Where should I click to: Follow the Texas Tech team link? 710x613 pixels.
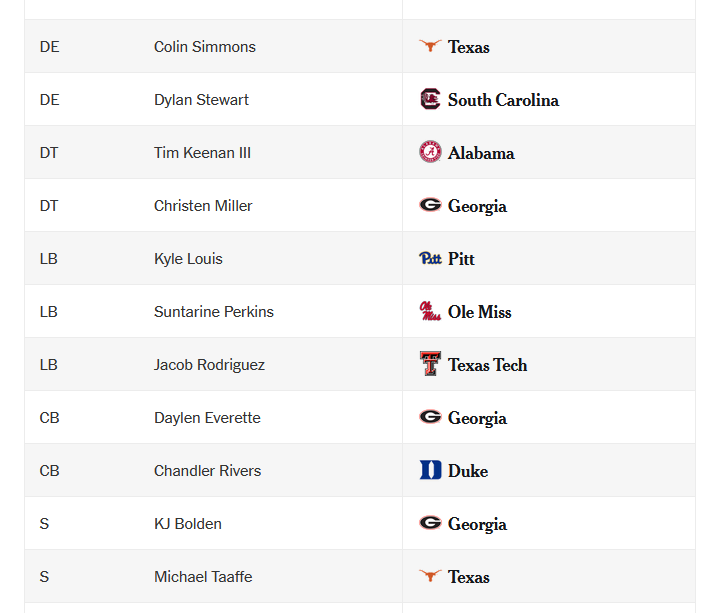(487, 365)
